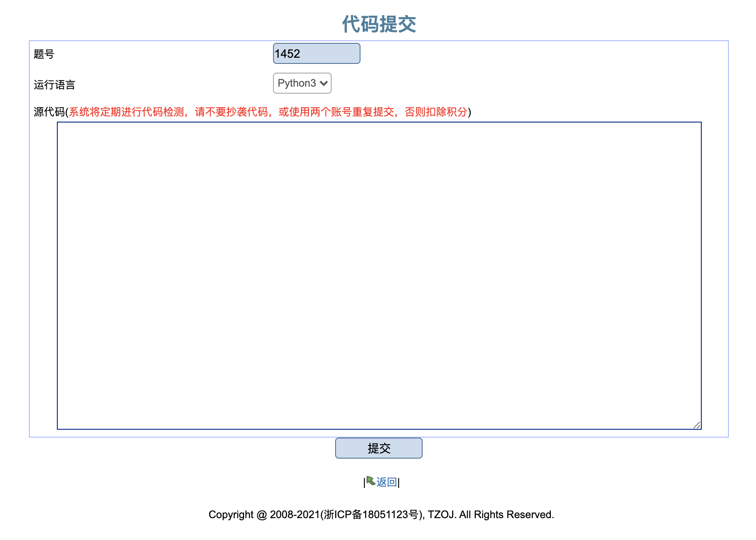Follow the 返回 return link

[x=386, y=481]
